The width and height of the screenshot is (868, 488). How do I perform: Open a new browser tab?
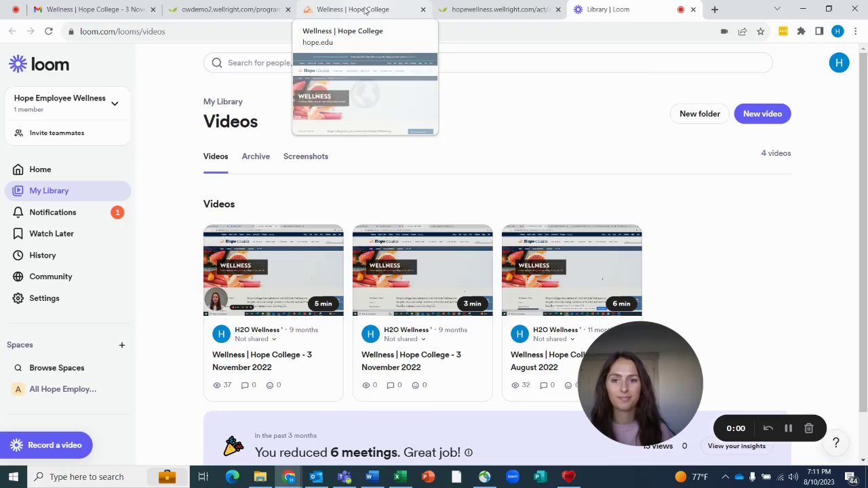tap(715, 9)
